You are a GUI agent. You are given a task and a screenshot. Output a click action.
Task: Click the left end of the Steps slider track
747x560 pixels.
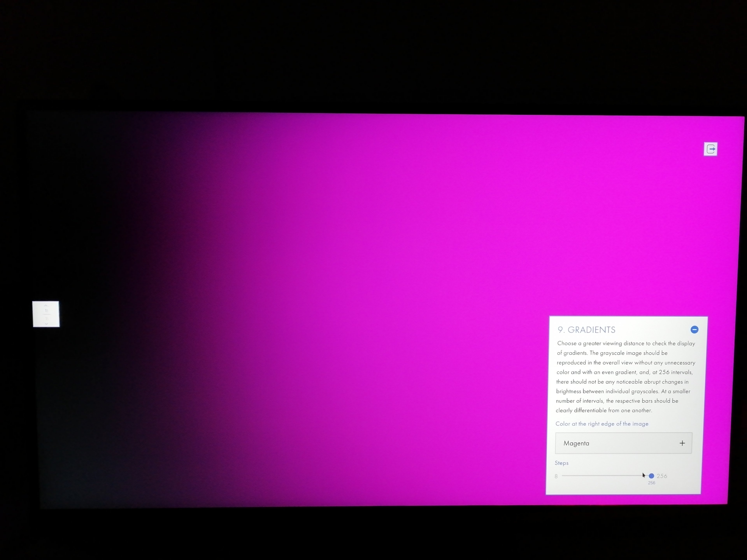pos(563,476)
